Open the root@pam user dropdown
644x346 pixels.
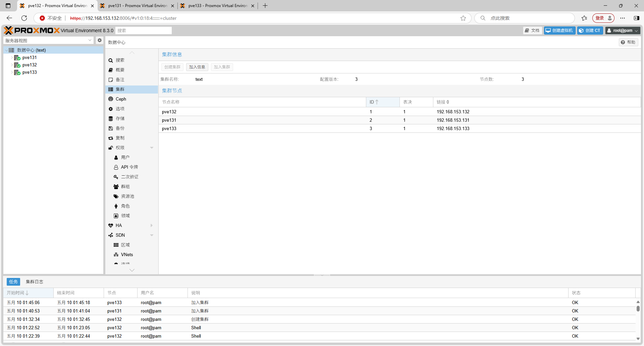pyautogui.click(x=623, y=31)
